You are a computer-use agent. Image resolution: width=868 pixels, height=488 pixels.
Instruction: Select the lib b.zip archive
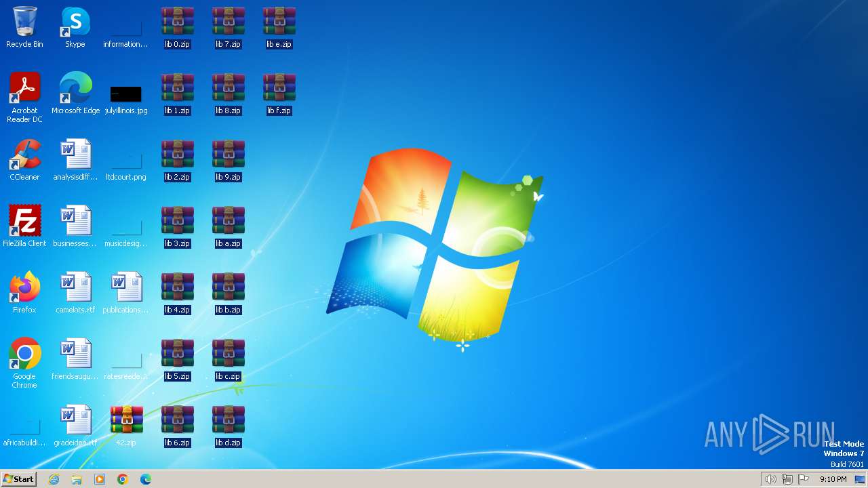click(x=228, y=293)
